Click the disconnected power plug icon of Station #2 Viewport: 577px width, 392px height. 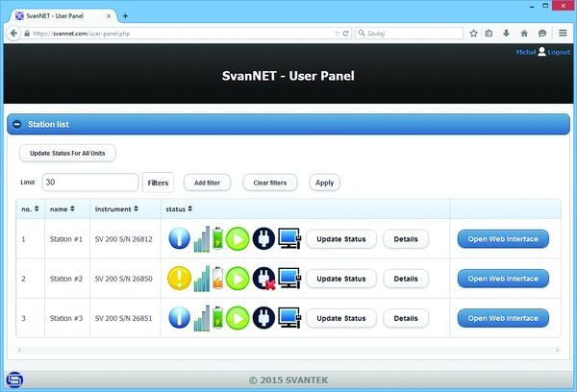click(264, 279)
